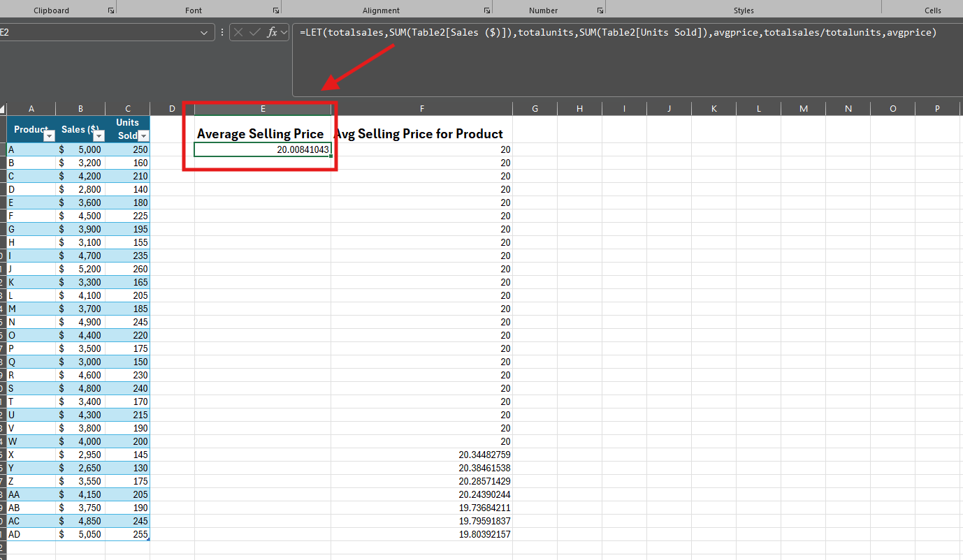Open the Clipboard group dialog launcher
This screenshot has width=963, height=560.
pos(110,10)
